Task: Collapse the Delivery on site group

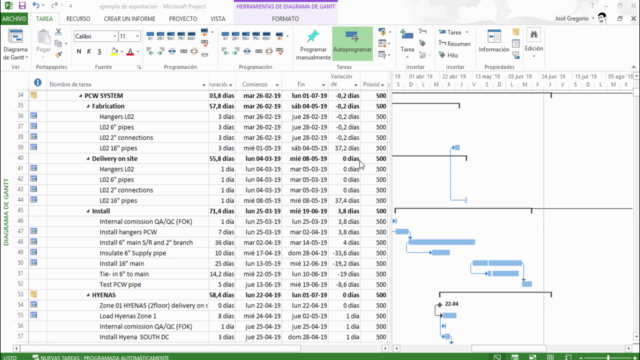Action: pos(88,159)
